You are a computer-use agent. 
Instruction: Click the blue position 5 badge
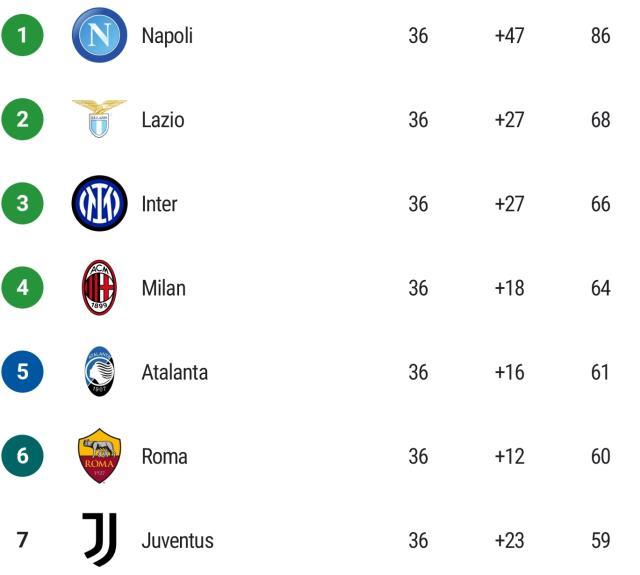pos(23,372)
